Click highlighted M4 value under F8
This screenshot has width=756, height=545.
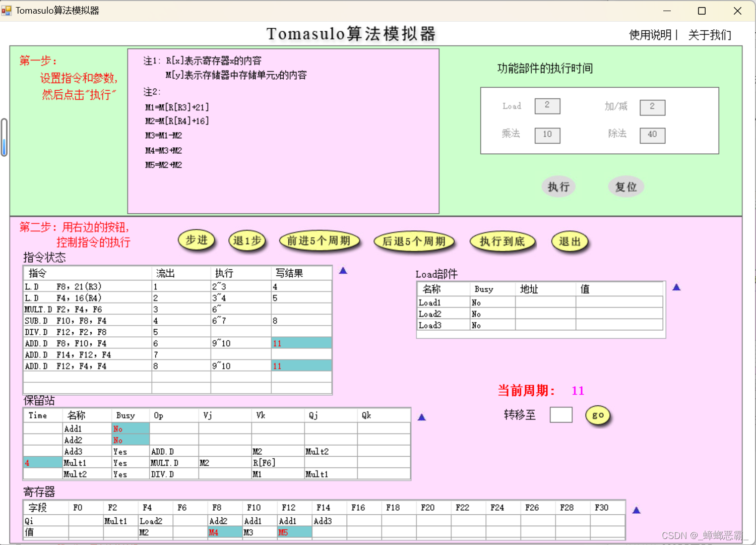tap(225, 532)
